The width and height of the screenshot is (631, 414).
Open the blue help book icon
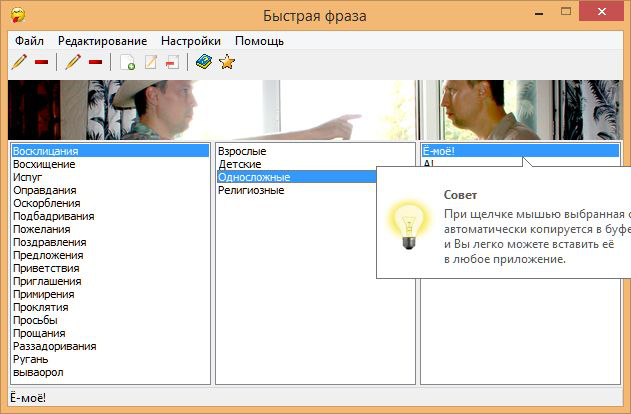pyautogui.click(x=204, y=62)
